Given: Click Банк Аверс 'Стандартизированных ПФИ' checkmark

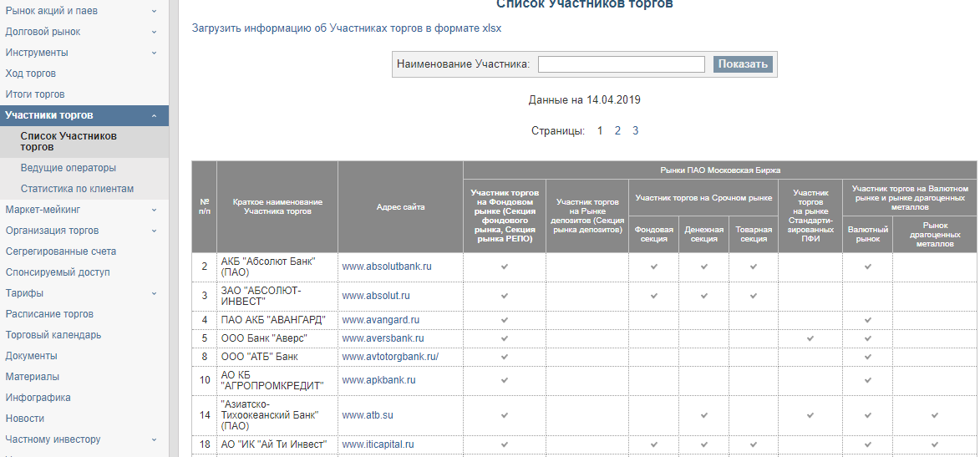Looking at the screenshot, I should (810, 338).
